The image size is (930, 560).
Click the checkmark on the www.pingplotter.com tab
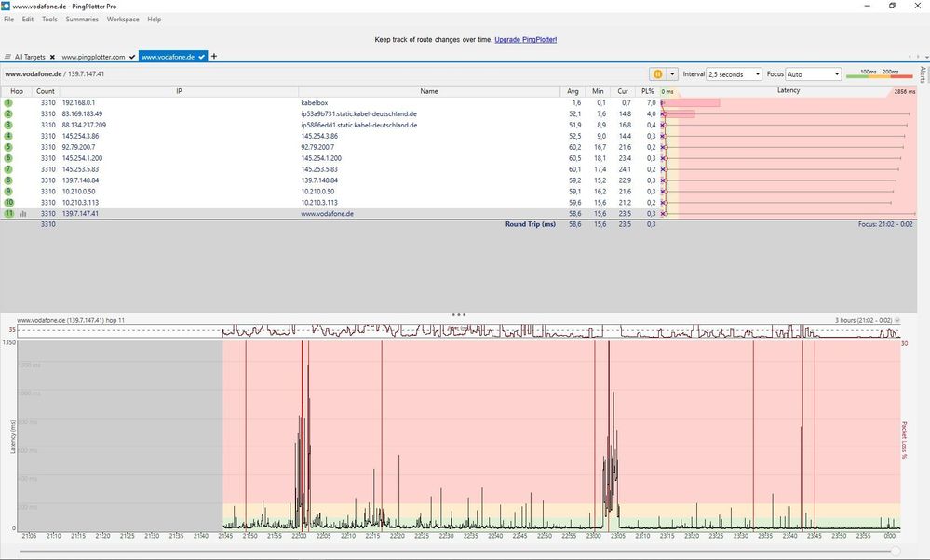coord(132,57)
